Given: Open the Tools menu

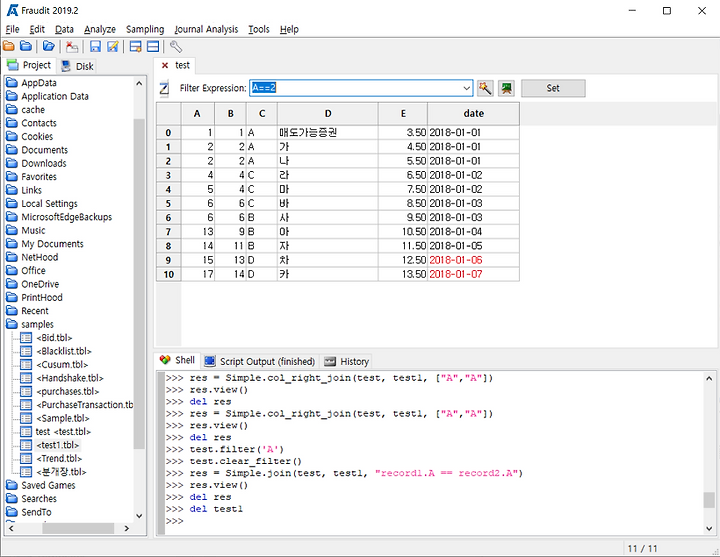Looking at the screenshot, I should pos(259,29).
